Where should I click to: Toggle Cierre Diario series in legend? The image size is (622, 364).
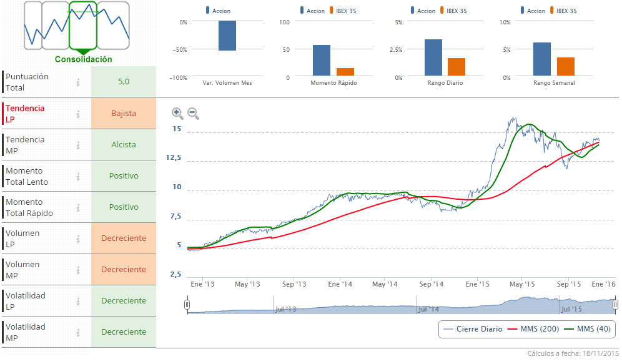pyautogui.click(x=473, y=329)
